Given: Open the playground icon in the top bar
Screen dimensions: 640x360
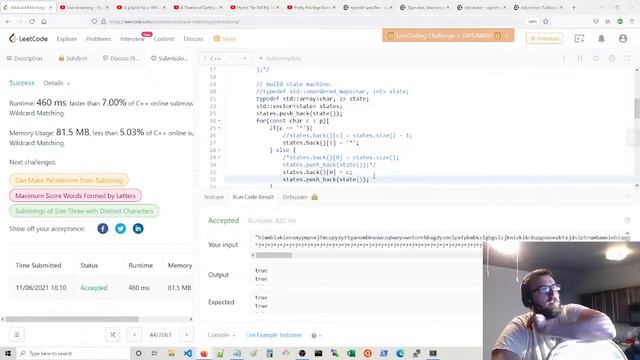Looking at the screenshot, I should 579,38.
